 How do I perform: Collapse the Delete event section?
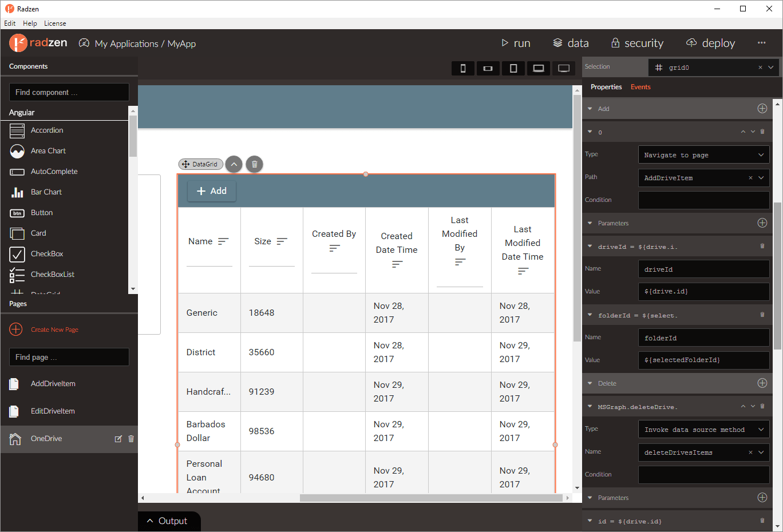pos(590,383)
